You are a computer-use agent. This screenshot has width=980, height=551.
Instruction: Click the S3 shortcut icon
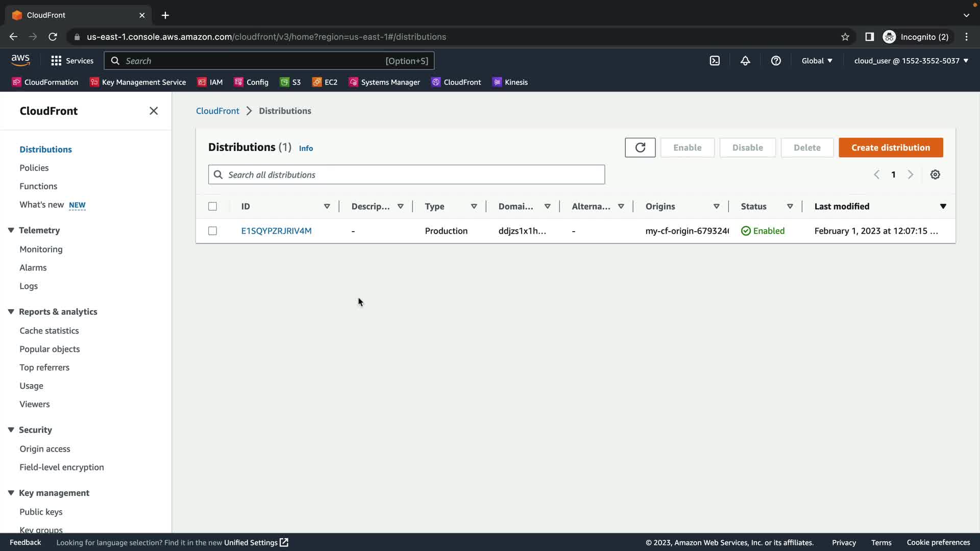(x=285, y=82)
